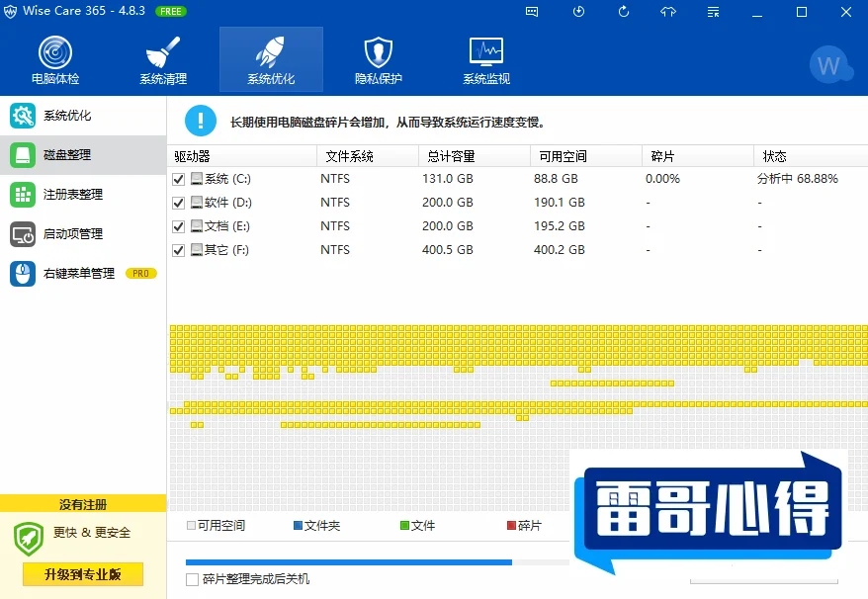Image resolution: width=868 pixels, height=599 pixels.
Task: Open the 系统监视 system monitor tab
Action: (486, 59)
